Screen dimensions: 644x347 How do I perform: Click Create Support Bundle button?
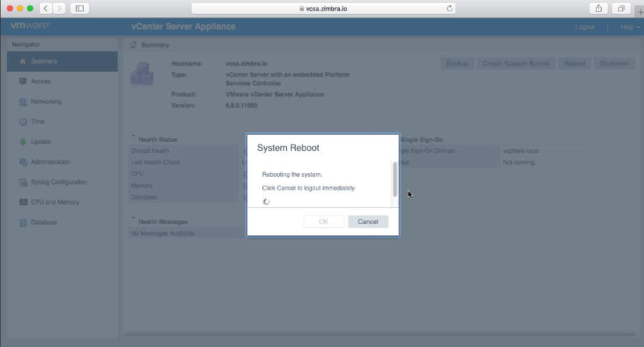(516, 63)
